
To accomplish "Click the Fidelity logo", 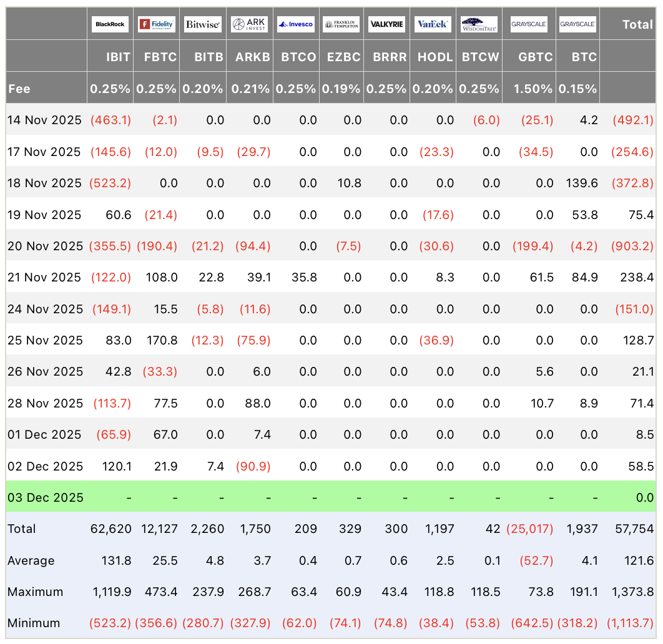I will 157,24.
